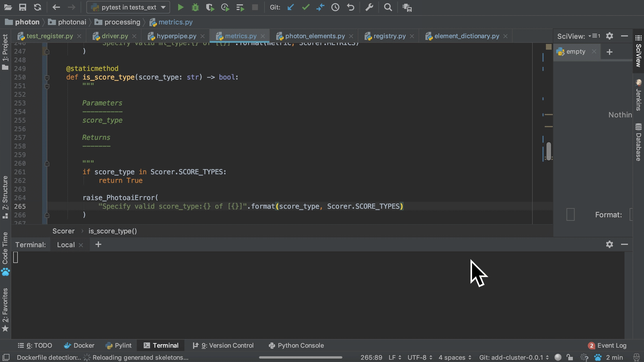Open the Pylint tool window

click(118, 345)
